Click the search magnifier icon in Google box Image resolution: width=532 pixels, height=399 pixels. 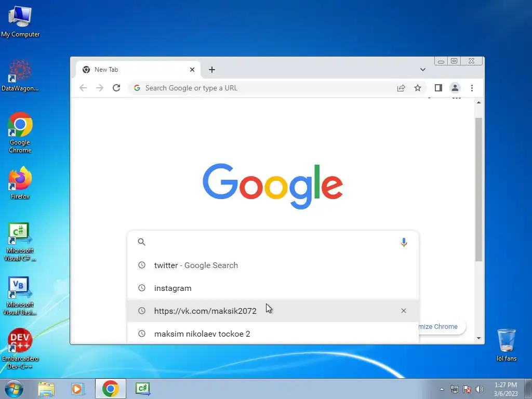point(142,242)
